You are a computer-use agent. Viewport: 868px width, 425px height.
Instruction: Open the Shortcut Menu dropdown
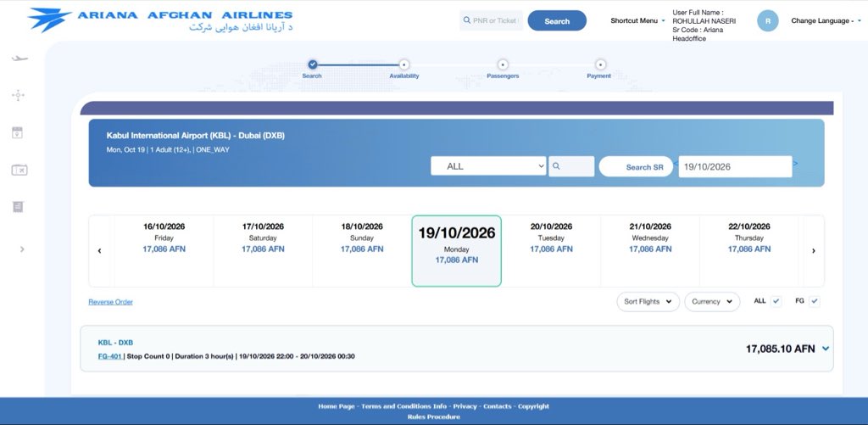(x=637, y=20)
